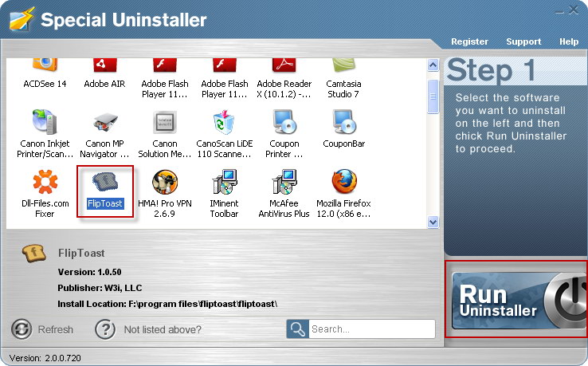Open the Help menu
This screenshot has width=588, height=366.
[569, 41]
